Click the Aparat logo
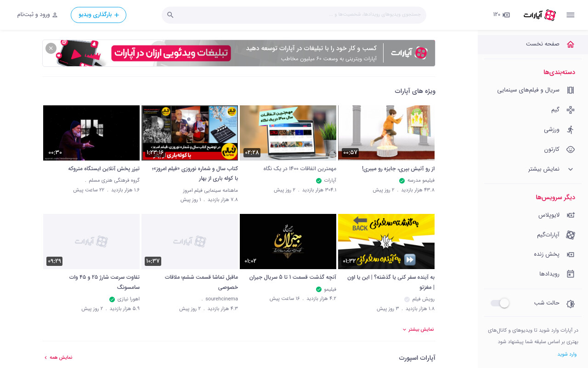 pyautogui.click(x=540, y=15)
